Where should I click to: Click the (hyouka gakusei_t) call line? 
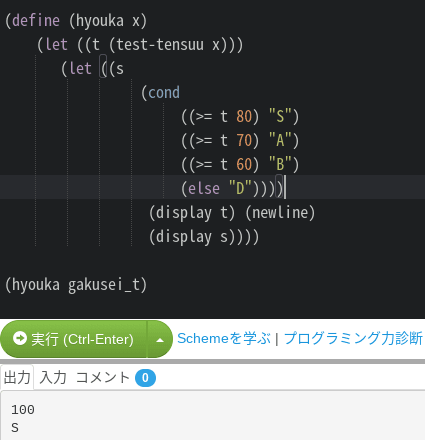pos(76,285)
